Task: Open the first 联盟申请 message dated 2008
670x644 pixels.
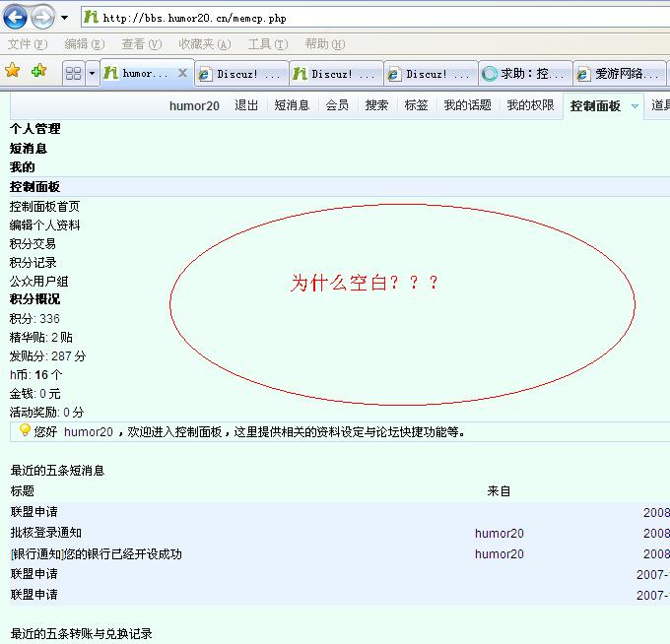Action: [x=34, y=512]
